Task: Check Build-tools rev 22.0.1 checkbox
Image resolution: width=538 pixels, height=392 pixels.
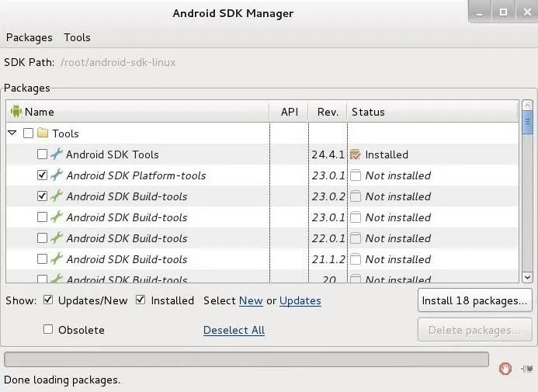Action: (42, 238)
